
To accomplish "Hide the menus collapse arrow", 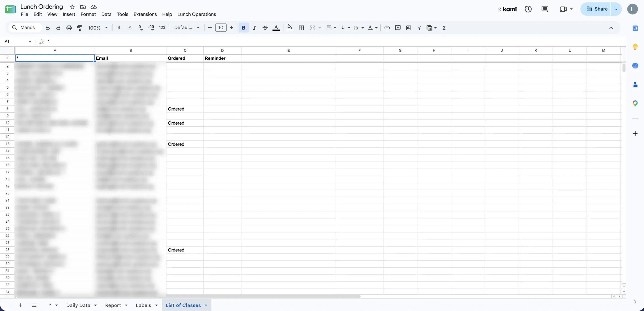I will click(611, 28).
